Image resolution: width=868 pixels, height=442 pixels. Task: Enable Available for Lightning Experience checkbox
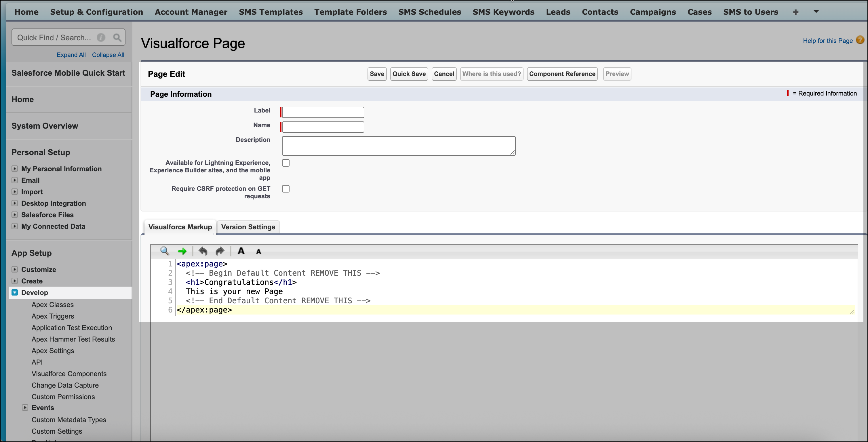(286, 163)
